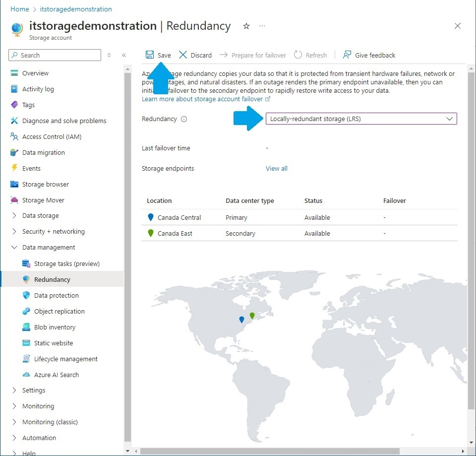Collapse the Data management section
The image size is (476, 456).
pos(14,247)
